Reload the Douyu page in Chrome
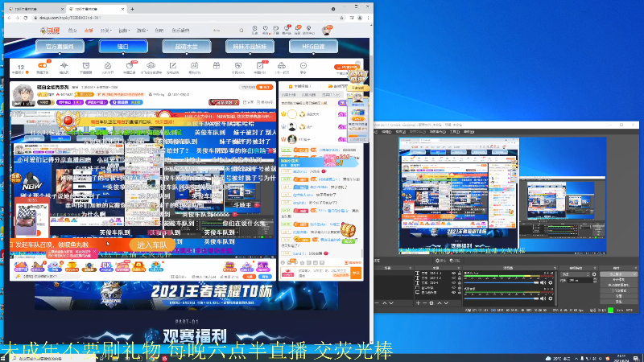Viewport: 644px width, 362px height. point(26,18)
